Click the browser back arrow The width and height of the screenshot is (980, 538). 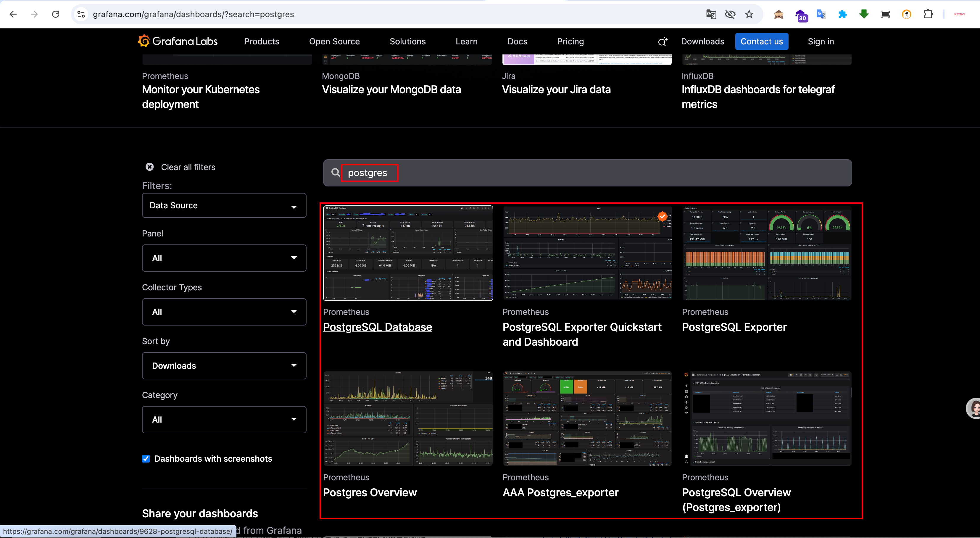pyautogui.click(x=13, y=14)
